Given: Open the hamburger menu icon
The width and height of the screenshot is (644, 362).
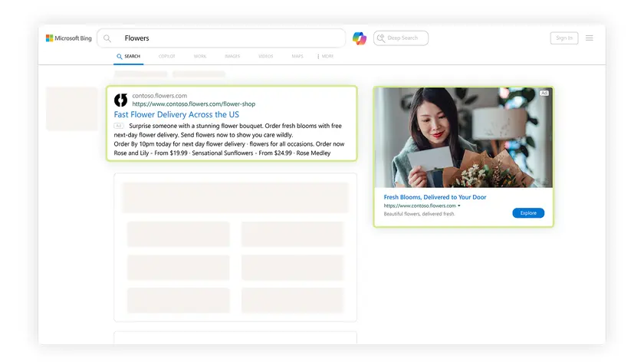Looking at the screenshot, I should pos(590,38).
